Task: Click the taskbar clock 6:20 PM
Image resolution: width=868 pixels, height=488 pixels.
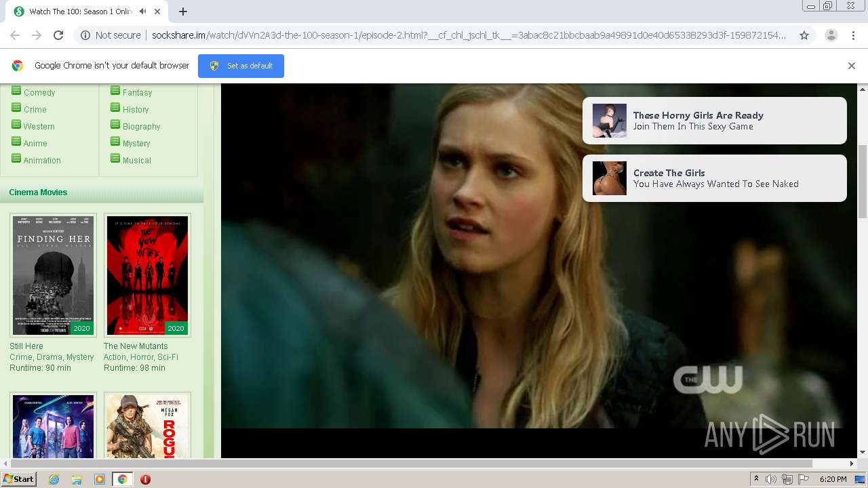Action: pyautogui.click(x=833, y=479)
